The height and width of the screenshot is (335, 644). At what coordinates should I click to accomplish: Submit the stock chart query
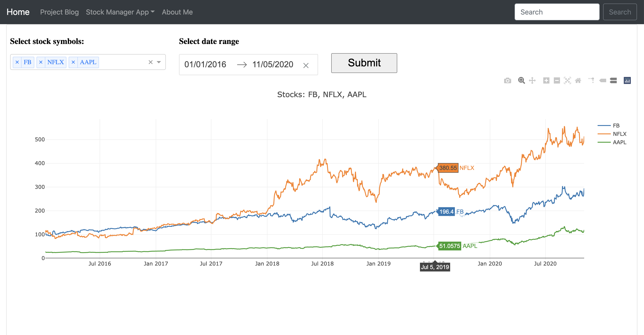(364, 63)
